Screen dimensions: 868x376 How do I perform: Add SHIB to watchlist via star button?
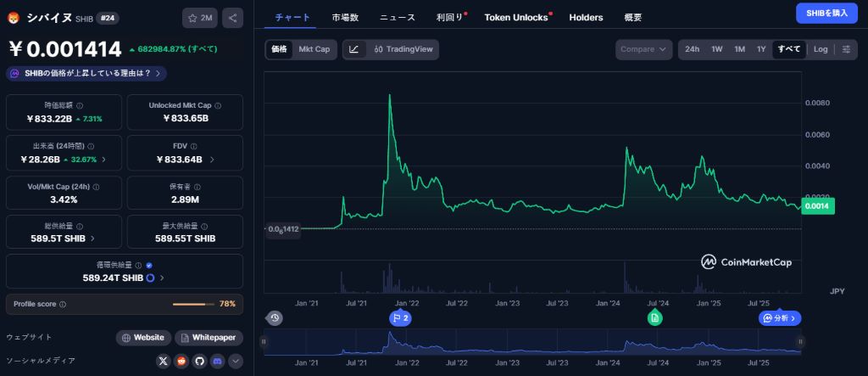click(200, 17)
